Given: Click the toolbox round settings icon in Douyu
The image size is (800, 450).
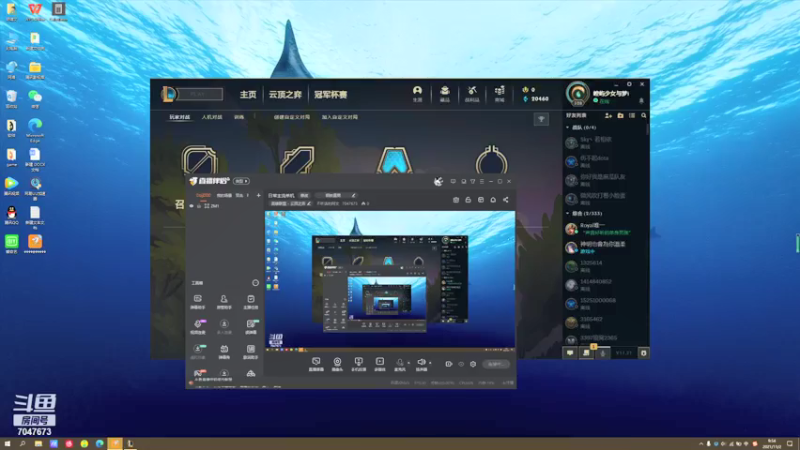Looking at the screenshot, I should (255, 283).
